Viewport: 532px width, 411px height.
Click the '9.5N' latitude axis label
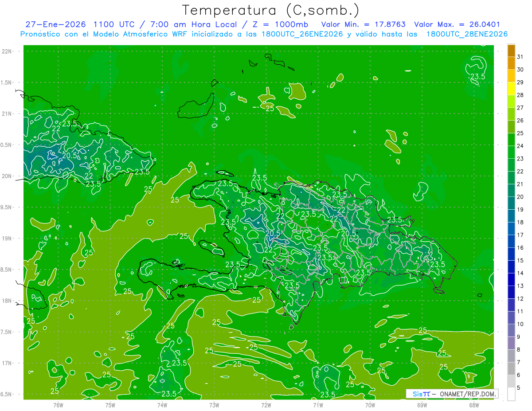7,207
